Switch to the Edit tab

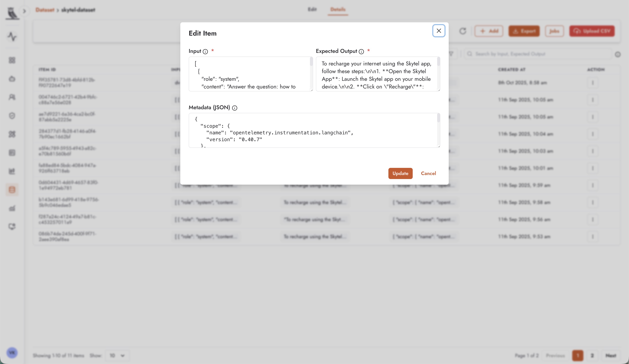click(312, 9)
